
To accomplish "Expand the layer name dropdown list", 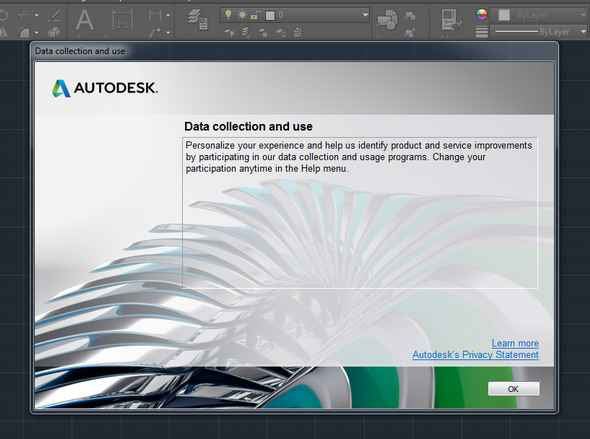I will coord(365,15).
